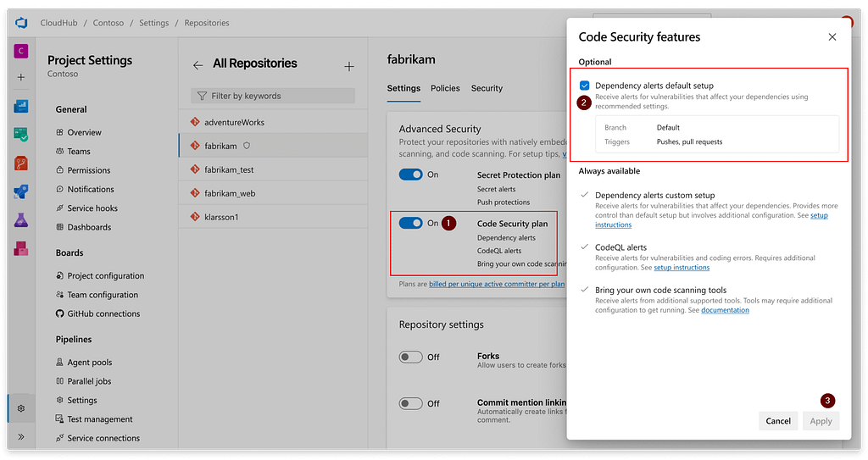Open the CodeQL setup instructions link
This screenshot has width=868, height=460.
681,268
